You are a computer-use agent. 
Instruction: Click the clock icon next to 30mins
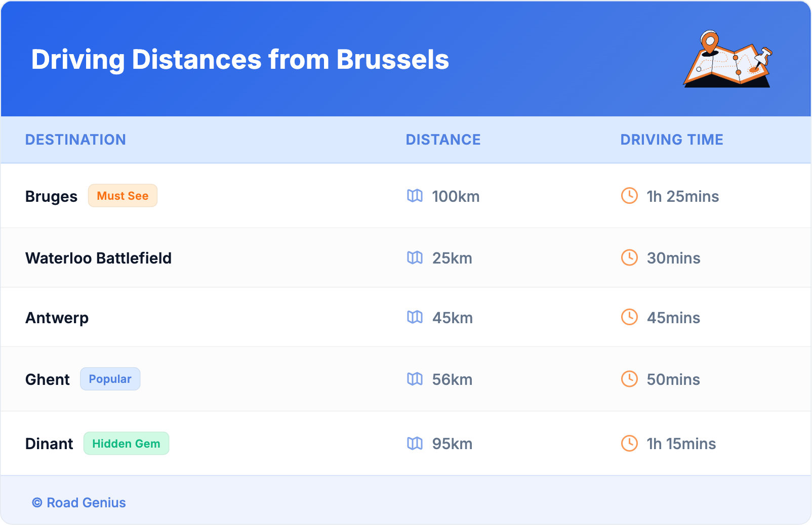[629, 258]
